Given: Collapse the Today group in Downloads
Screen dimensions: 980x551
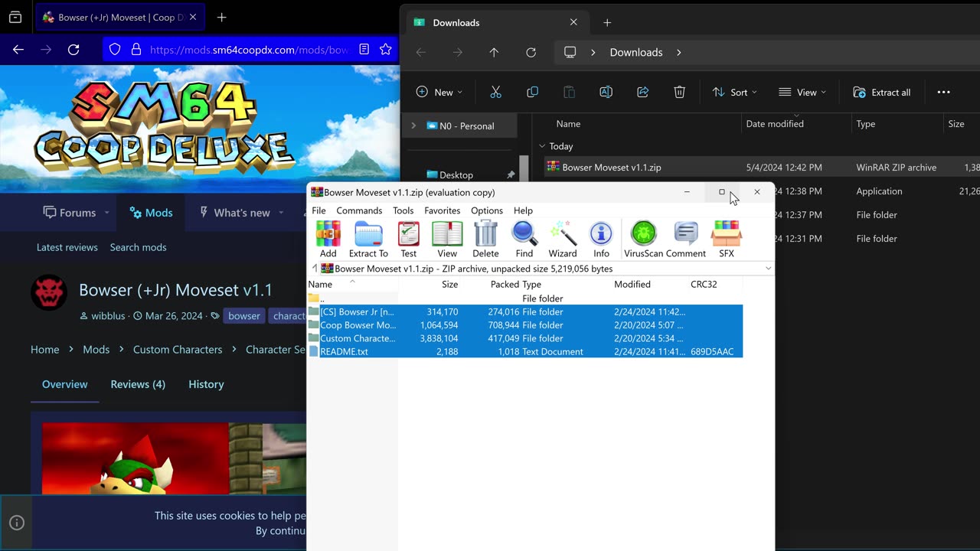Looking at the screenshot, I should [542, 146].
